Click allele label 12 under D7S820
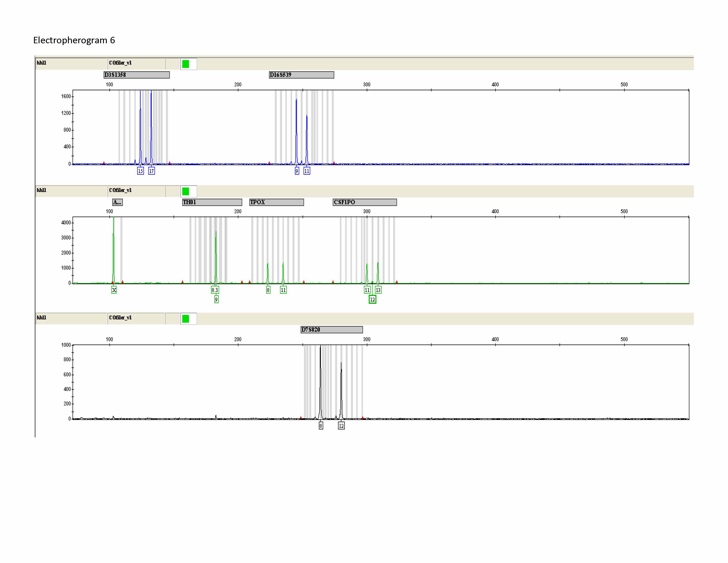The width and height of the screenshot is (728, 563). point(341,426)
